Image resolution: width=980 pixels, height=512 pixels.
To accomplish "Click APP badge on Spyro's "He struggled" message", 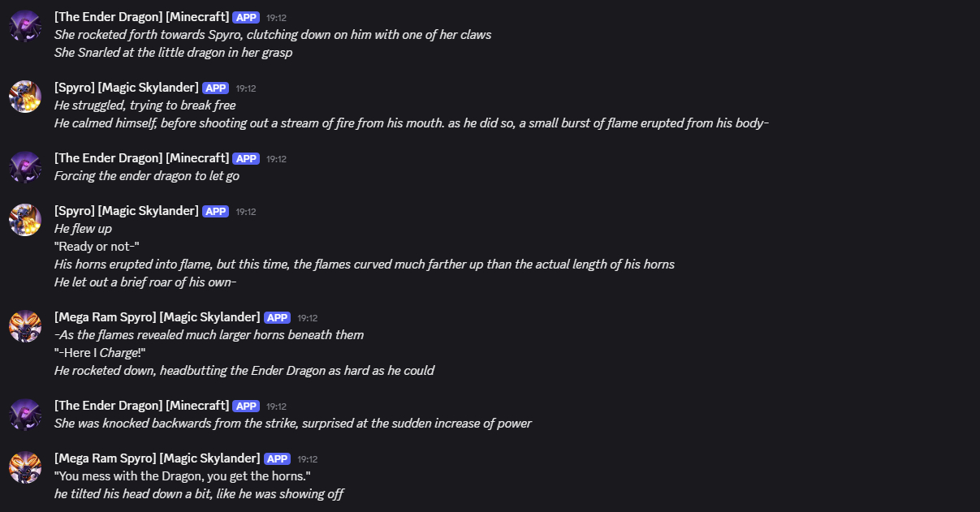I will pyautogui.click(x=215, y=88).
